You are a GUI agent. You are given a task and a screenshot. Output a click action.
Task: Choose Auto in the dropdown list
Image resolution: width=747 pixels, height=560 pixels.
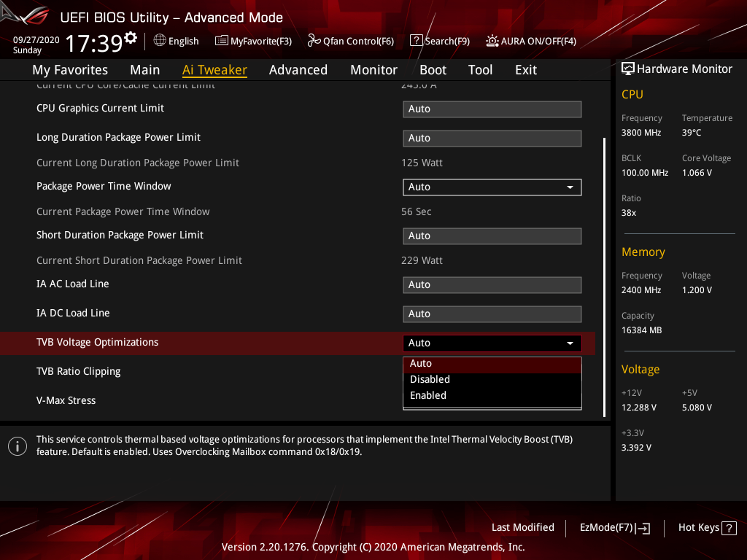[x=492, y=363]
